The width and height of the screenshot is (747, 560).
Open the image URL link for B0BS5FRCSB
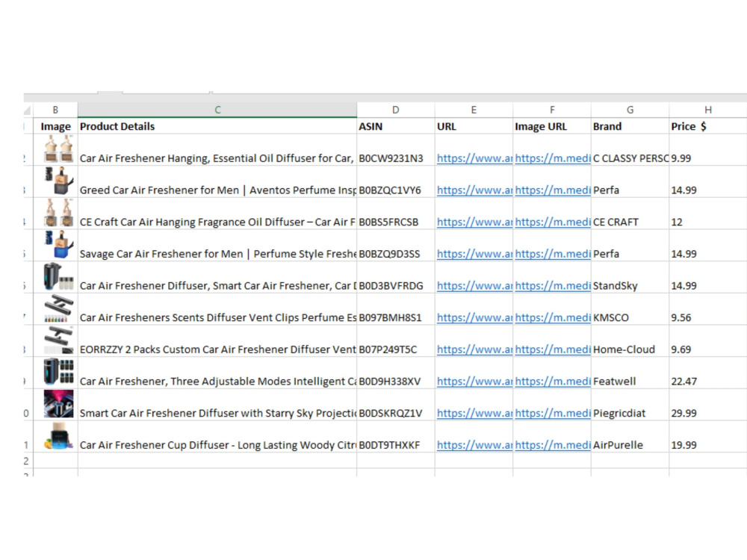(553, 222)
